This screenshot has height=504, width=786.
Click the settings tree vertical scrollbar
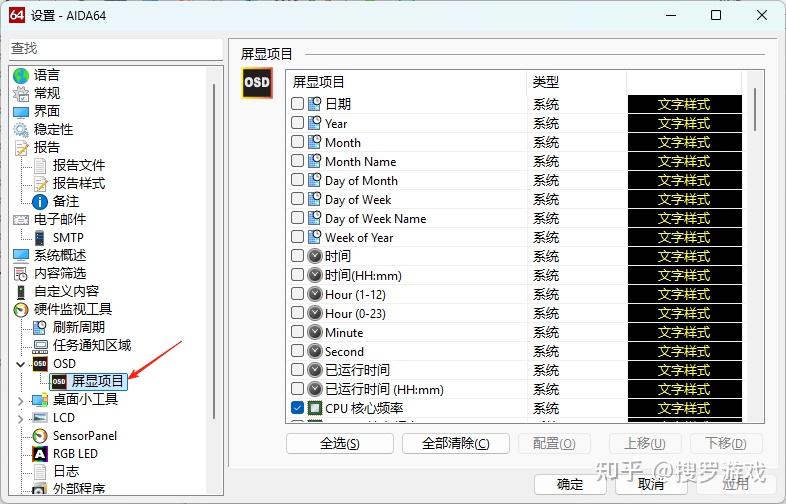[x=214, y=251]
